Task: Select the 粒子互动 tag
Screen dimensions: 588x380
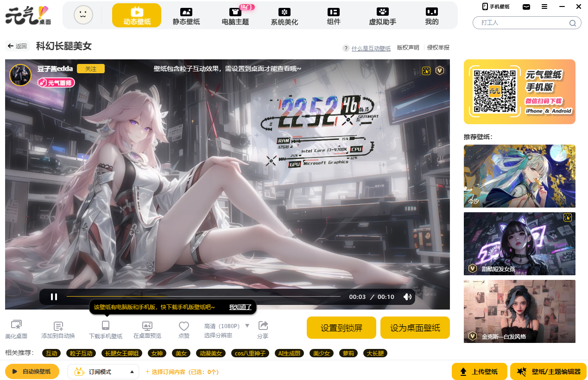Action: pos(81,354)
